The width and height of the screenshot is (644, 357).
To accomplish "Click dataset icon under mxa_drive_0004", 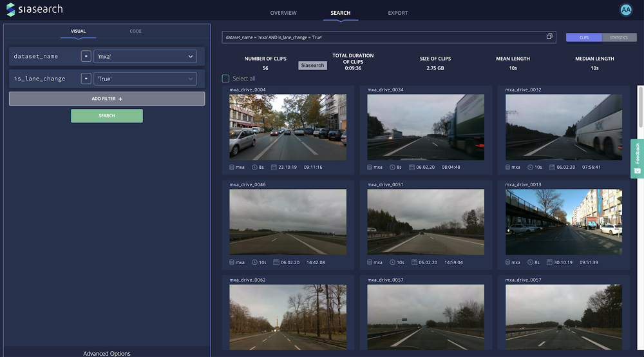I will pos(232,167).
